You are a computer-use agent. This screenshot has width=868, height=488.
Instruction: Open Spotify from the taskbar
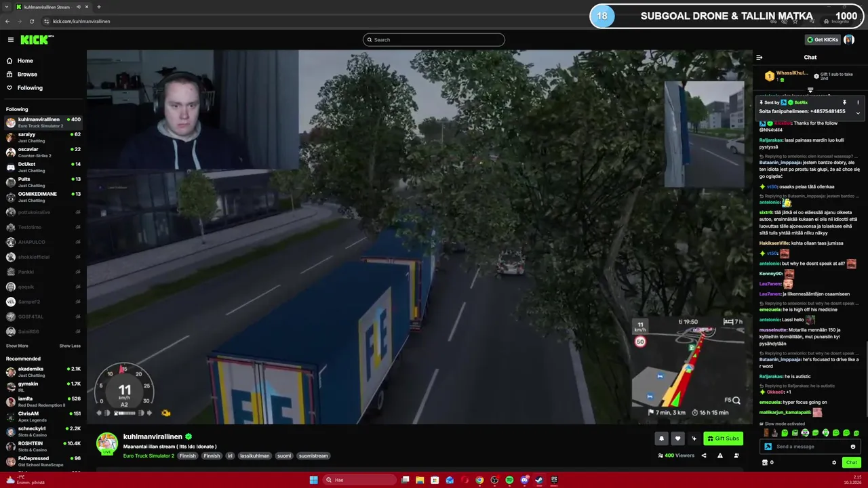point(509,480)
